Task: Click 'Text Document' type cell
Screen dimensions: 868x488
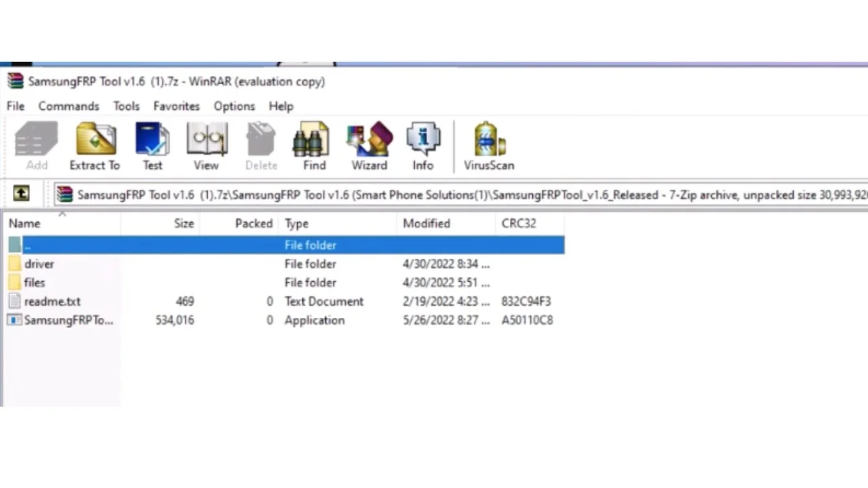Action: point(324,302)
